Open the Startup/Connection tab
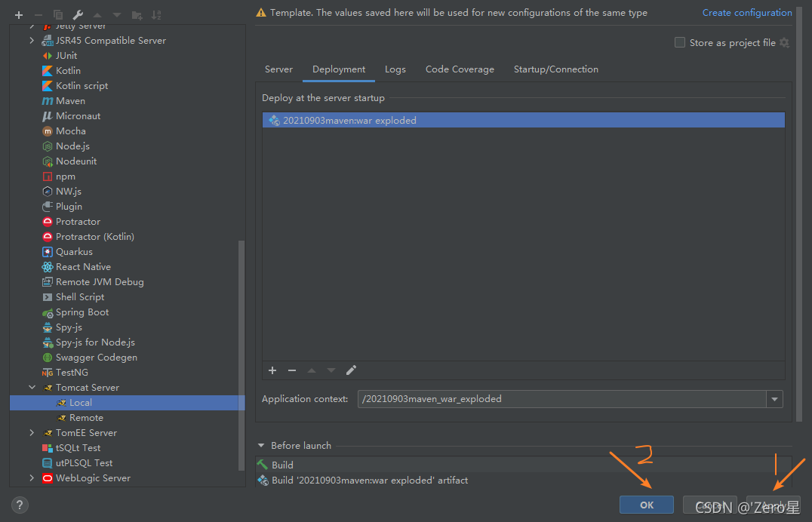 coord(555,69)
